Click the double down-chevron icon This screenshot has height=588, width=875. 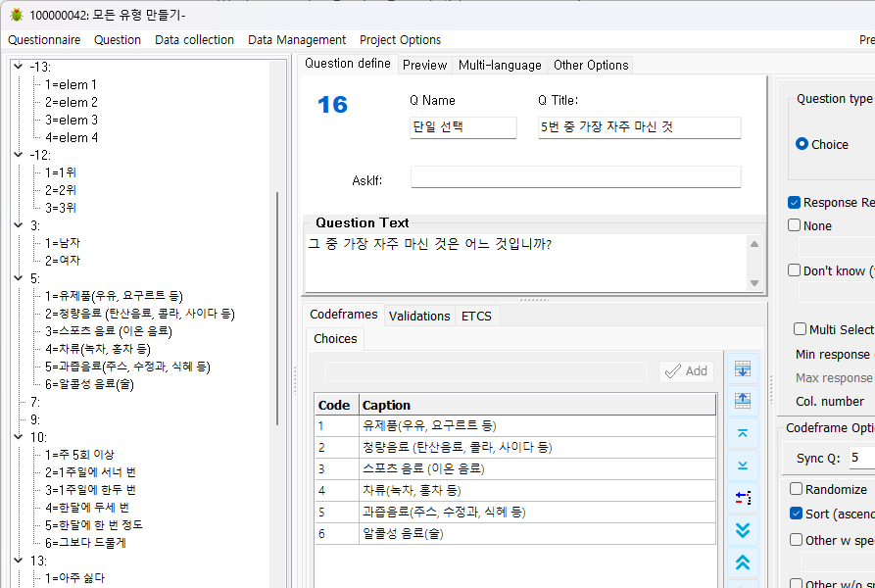point(743,529)
